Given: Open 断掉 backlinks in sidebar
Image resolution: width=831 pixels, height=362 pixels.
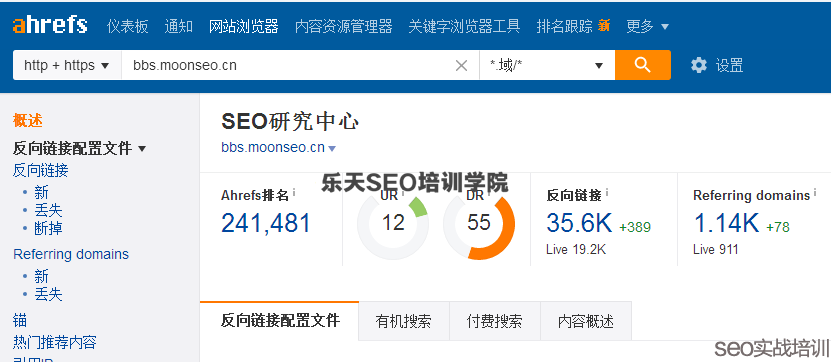Looking at the screenshot, I should point(48,228).
